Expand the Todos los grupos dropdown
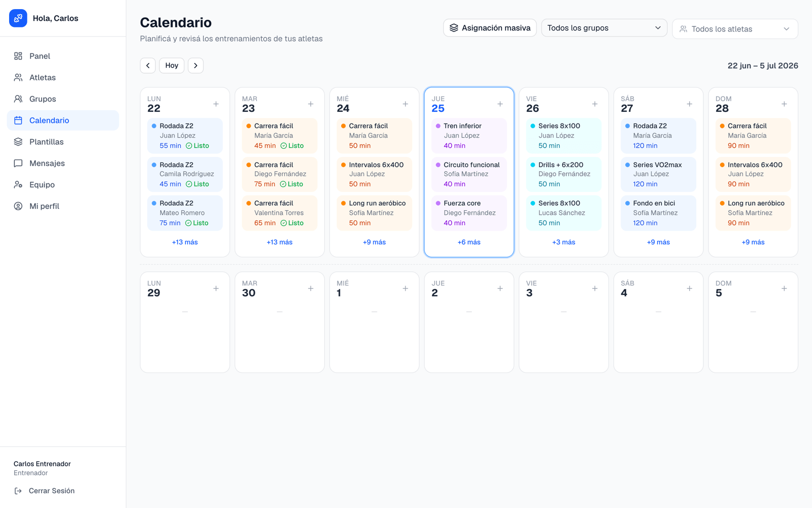 point(604,28)
